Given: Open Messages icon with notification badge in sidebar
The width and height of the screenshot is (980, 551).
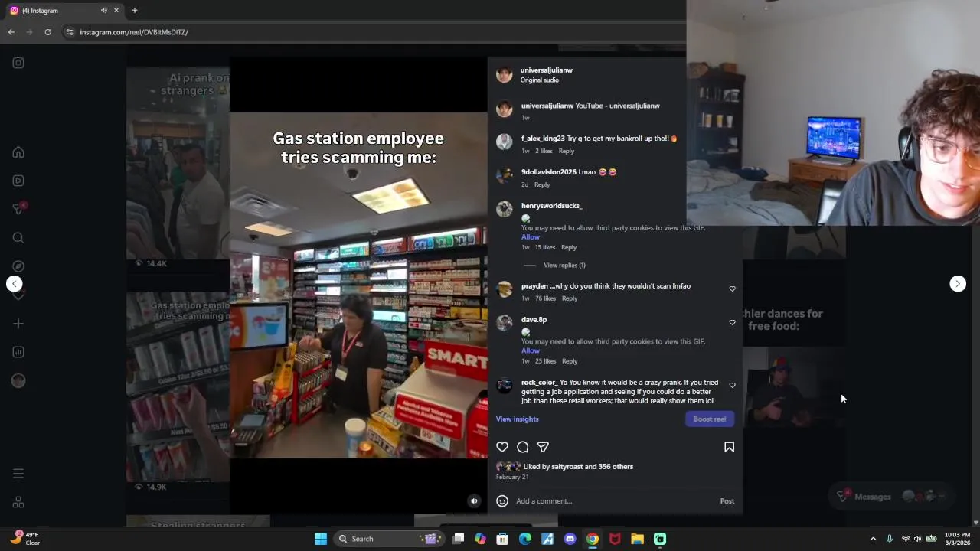Looking at the screenshot, I should coord(18,209).
